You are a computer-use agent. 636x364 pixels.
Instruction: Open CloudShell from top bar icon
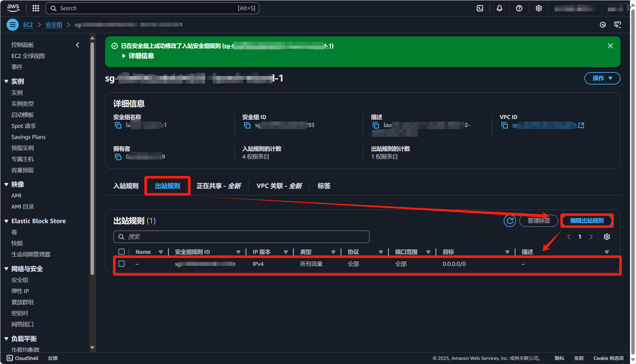coord(480,8)
